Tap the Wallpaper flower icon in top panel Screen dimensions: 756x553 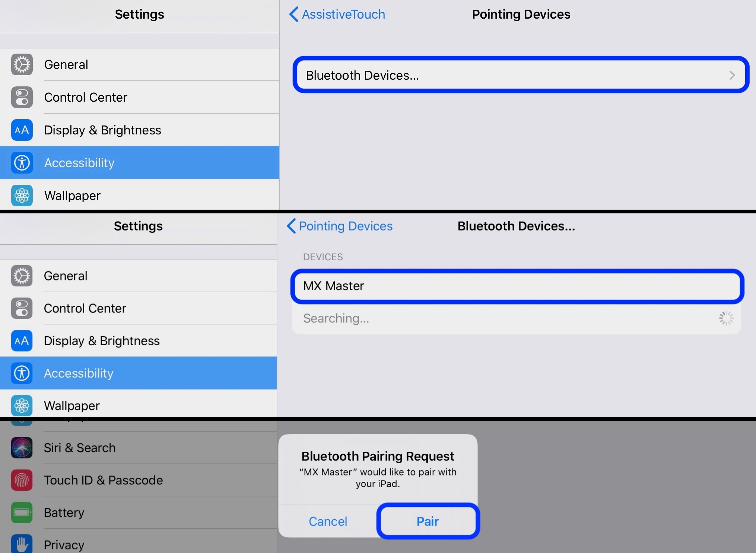tap(22, 196)
